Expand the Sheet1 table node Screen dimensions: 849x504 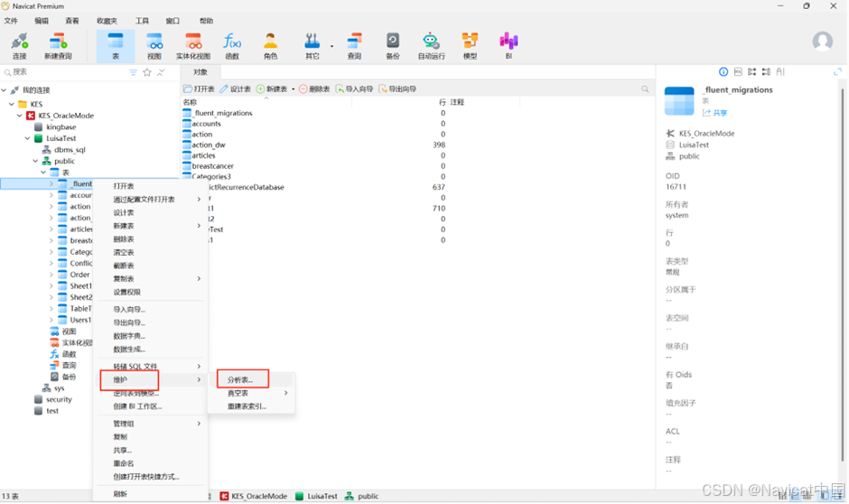(51, 285)
